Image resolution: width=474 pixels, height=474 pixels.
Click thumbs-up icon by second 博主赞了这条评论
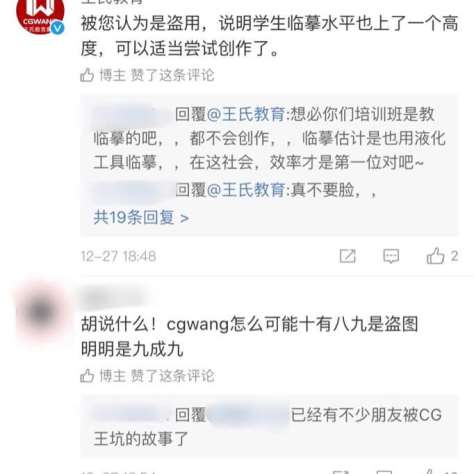click(x=87, y=376)
